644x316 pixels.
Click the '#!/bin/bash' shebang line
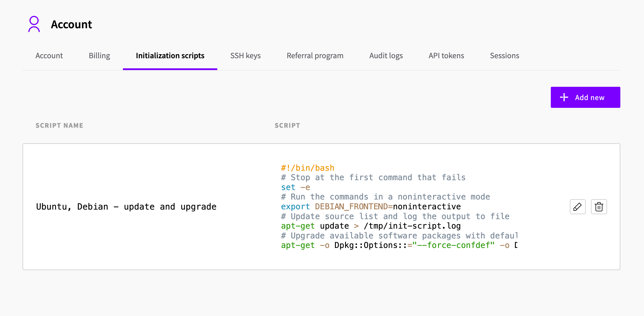308,168
